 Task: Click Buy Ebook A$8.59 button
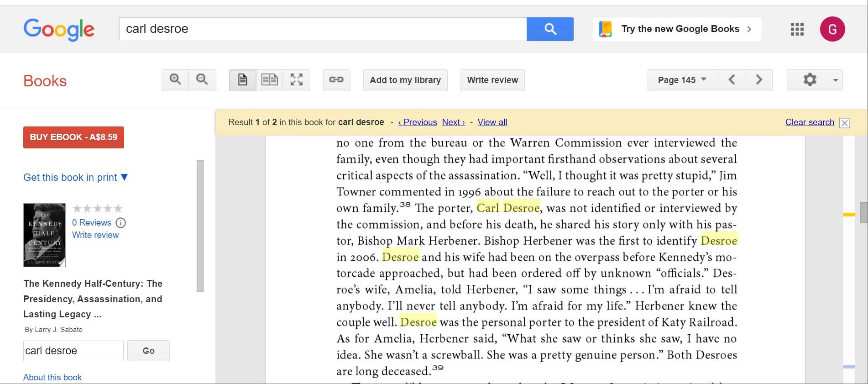(x=73, y=137)
